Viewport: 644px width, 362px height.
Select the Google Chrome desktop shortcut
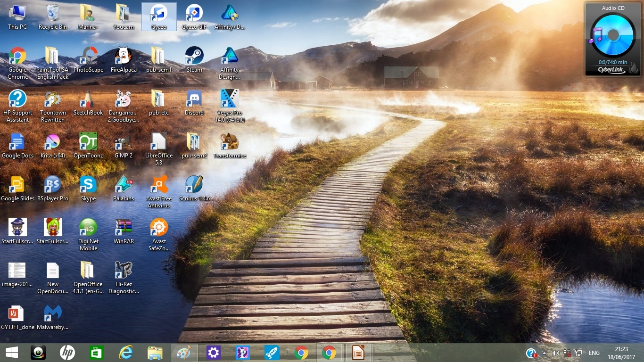click(x=17, y=63)
